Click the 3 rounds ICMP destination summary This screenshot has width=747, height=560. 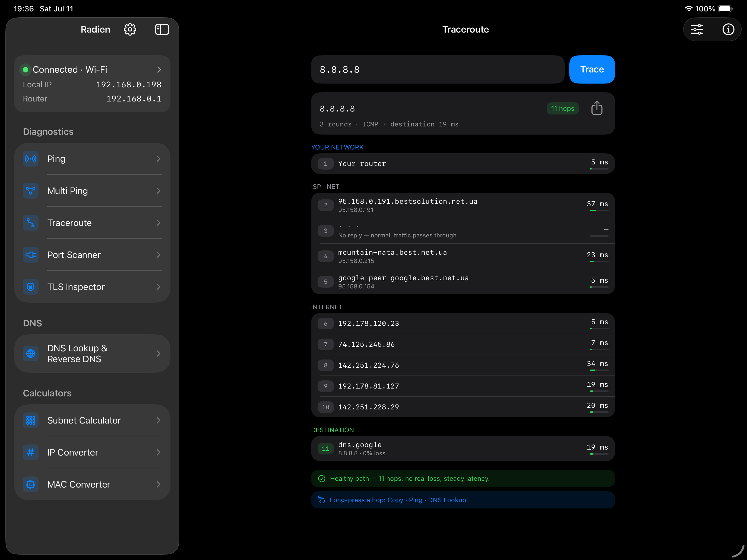point(389,124)
